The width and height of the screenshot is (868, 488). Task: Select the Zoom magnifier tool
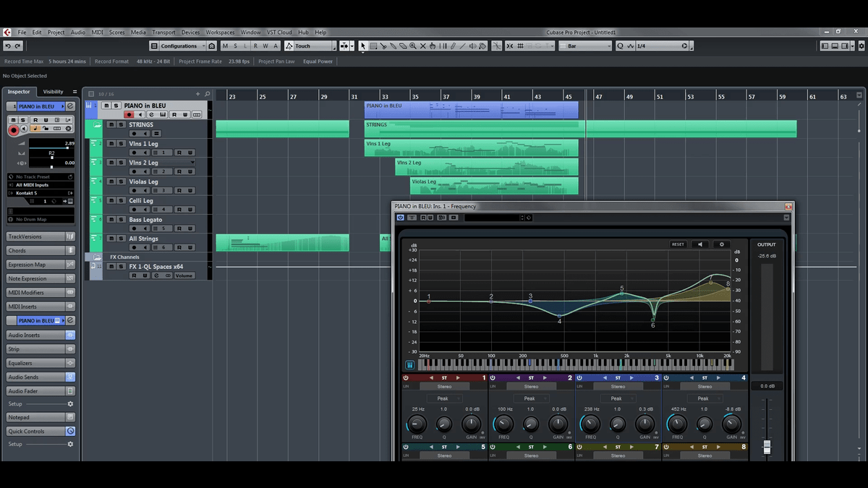click(412, 46)
